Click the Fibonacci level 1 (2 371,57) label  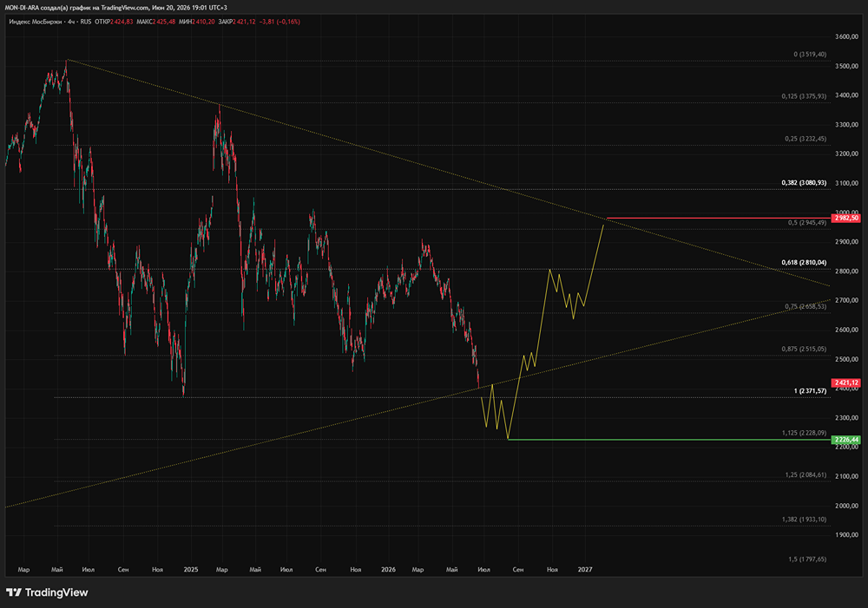[x=810, y=391]
